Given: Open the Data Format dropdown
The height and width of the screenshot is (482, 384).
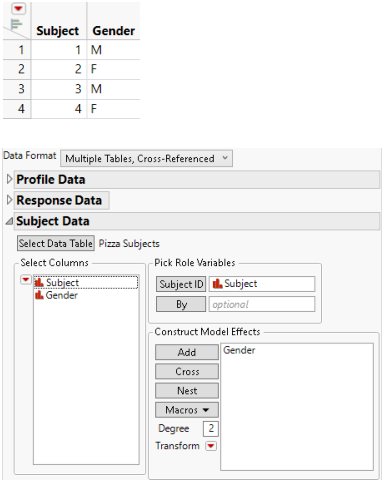Looking at the screenshot, I should click(x=146, y=158).
